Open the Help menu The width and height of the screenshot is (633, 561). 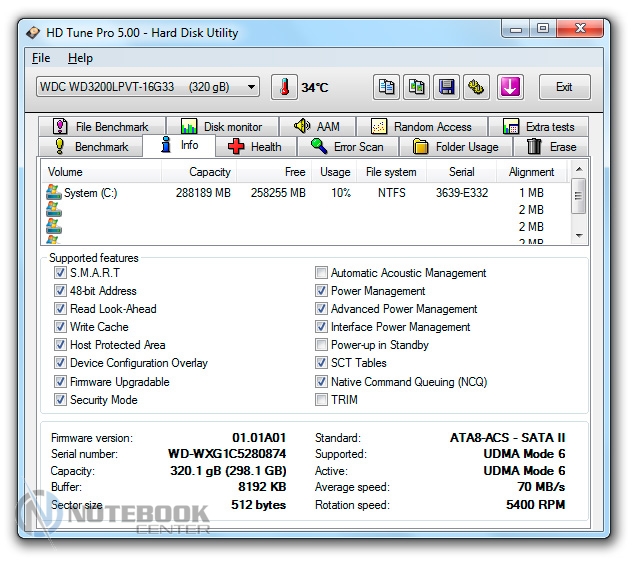pos(80,58)
